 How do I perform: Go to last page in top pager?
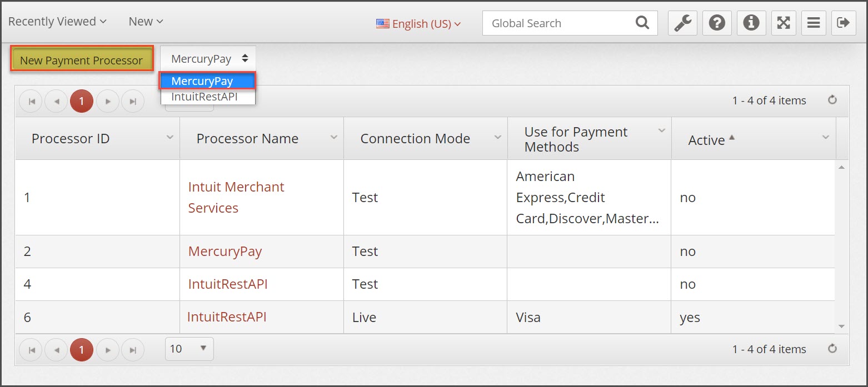133,102
